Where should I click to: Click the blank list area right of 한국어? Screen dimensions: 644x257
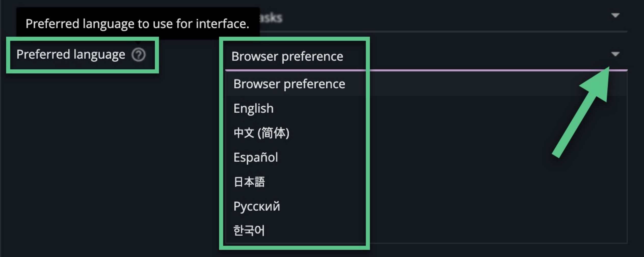tap(484, 230)
